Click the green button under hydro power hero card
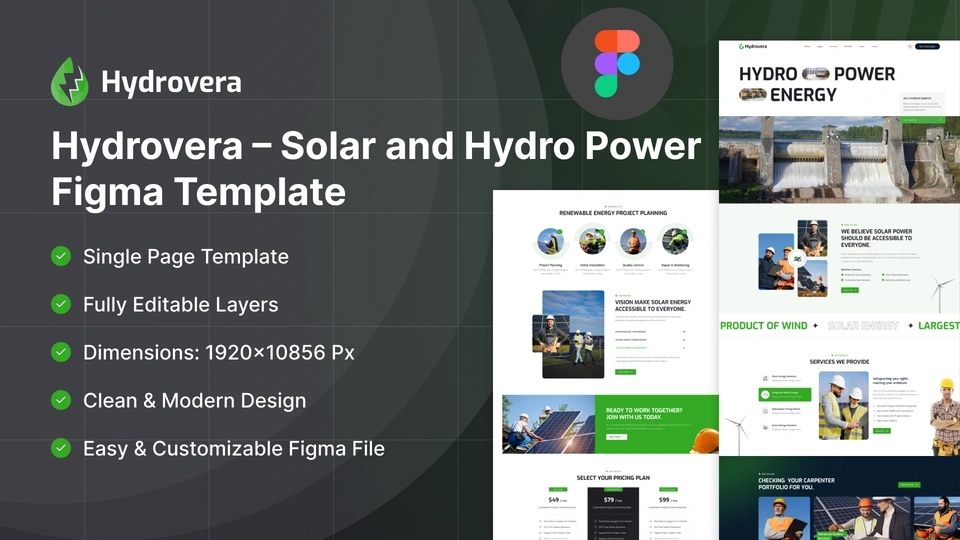Viewport: 960px width, 540px height. [x=921, y=120]
